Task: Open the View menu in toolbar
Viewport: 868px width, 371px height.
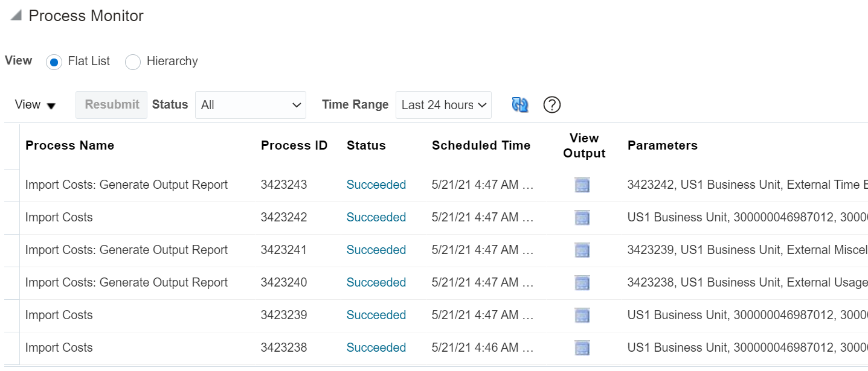Action: click(35, 105)
